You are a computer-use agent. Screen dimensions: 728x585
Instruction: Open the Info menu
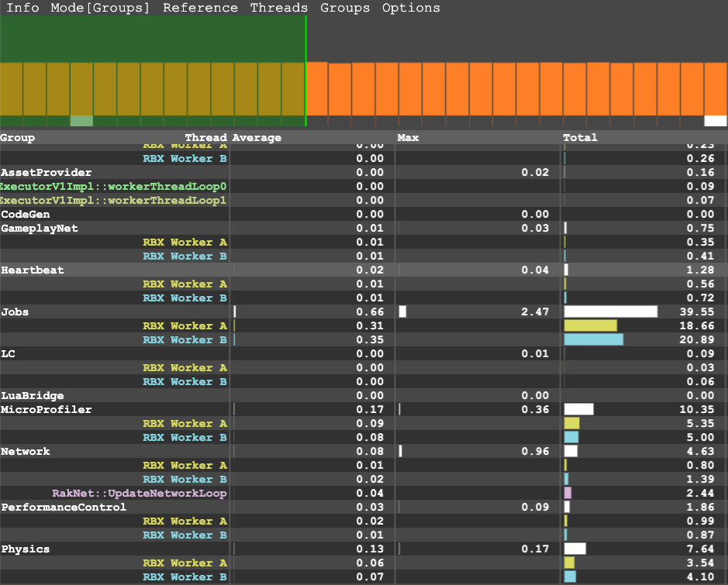(x=22, y=8)
